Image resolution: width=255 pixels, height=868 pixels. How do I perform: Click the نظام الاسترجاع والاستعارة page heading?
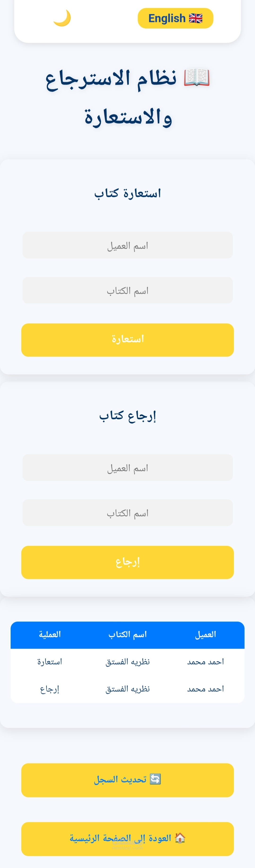(128, 97)
